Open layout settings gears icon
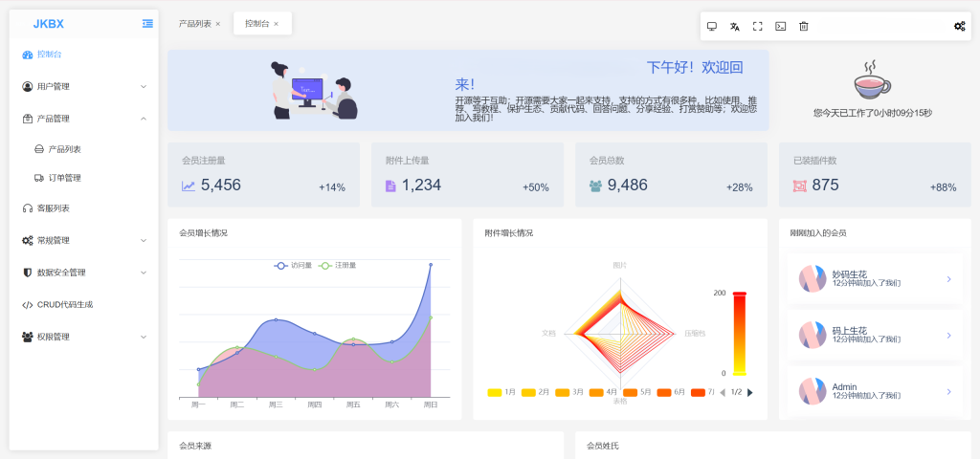Viewport: 980px width, 459px height. tap(959, 26)
